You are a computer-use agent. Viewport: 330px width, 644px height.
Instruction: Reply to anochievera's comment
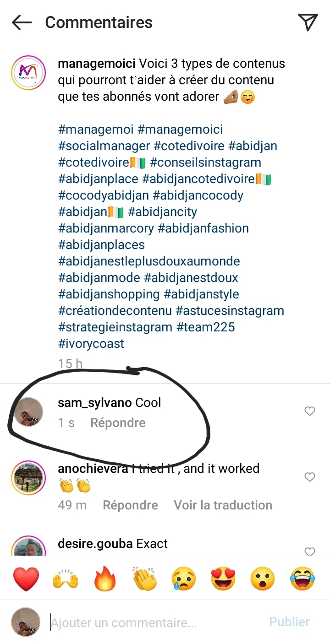click(130, 505)
